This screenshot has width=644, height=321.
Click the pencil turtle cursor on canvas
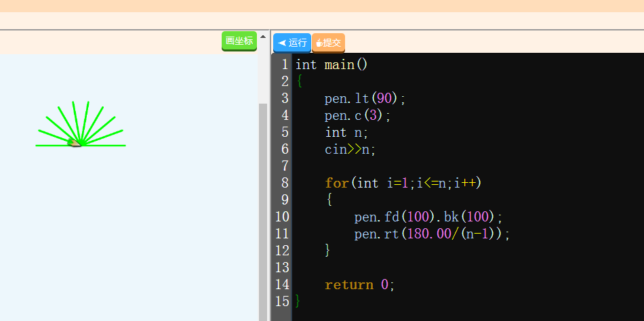[75, 142]
